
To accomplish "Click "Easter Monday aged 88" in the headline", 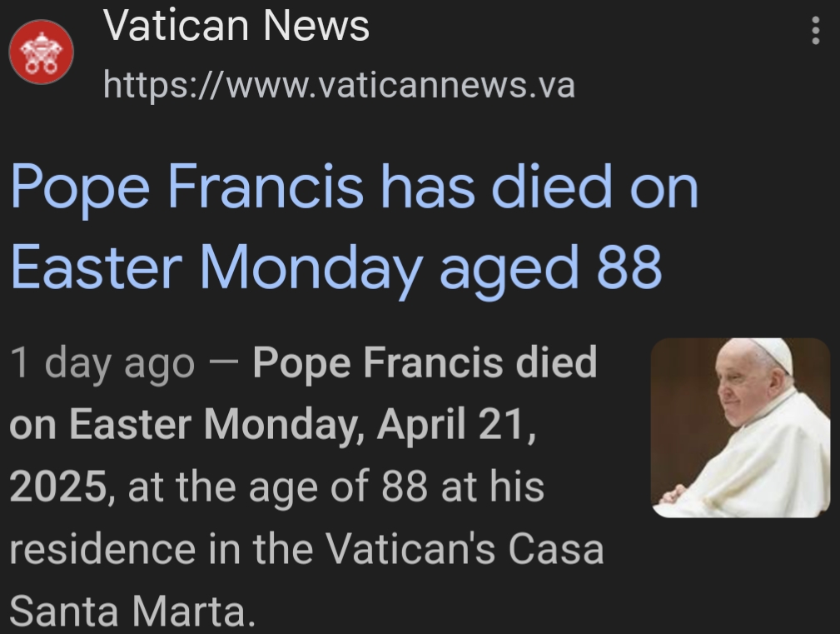I will [336, 268].
